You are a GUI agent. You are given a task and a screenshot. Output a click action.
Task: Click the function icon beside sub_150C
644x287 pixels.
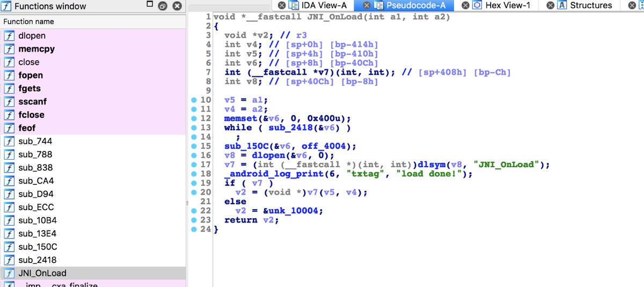click(9, 247)
